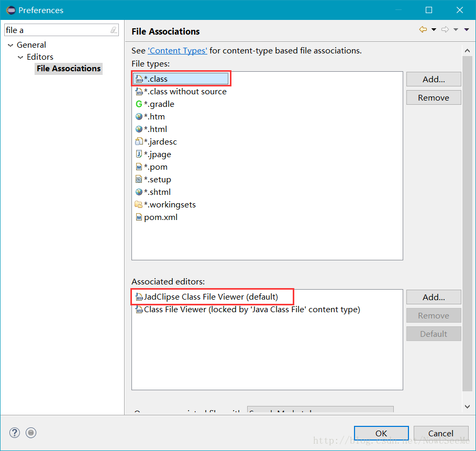This screenshot has width=476, height=451.
Task: Click the scroll up arrow
Action: (x=467, y=51)
